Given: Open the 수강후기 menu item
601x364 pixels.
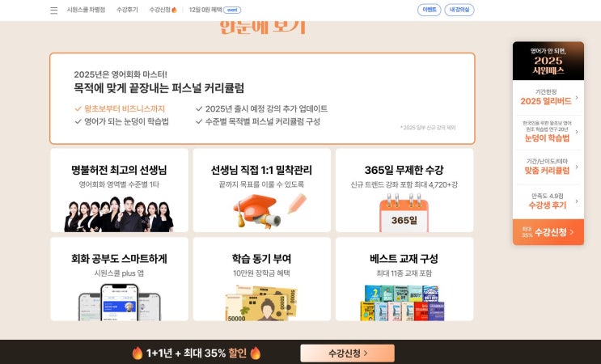Looking at the screenshot, I should click(127, 10).
